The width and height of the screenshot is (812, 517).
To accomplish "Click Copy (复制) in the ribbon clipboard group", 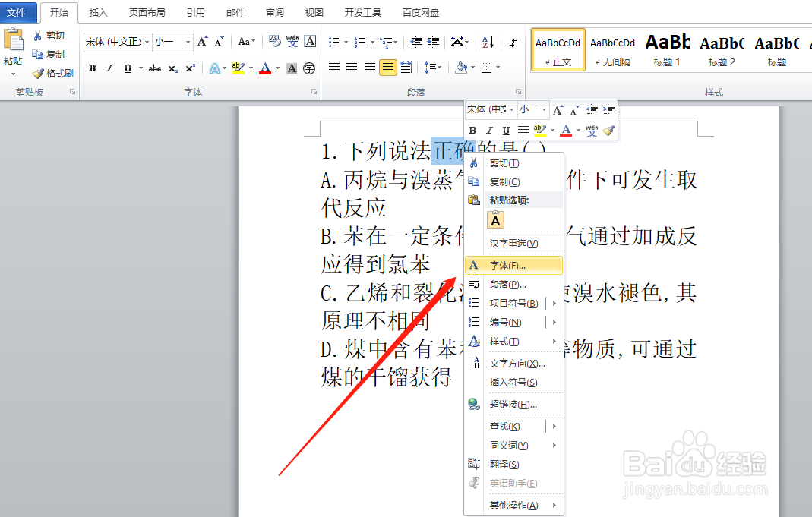I will click(x=48, y=55).
